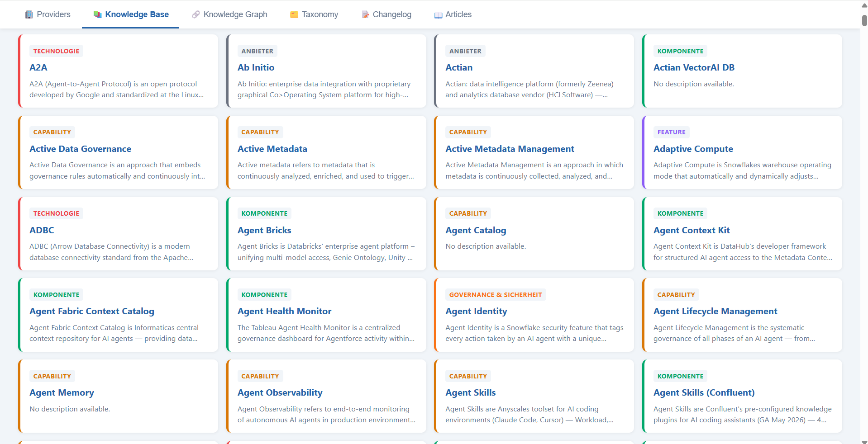Click the vertical scrollbar thumb
Viewport: 868px width, 444px height.
point(864,20)
